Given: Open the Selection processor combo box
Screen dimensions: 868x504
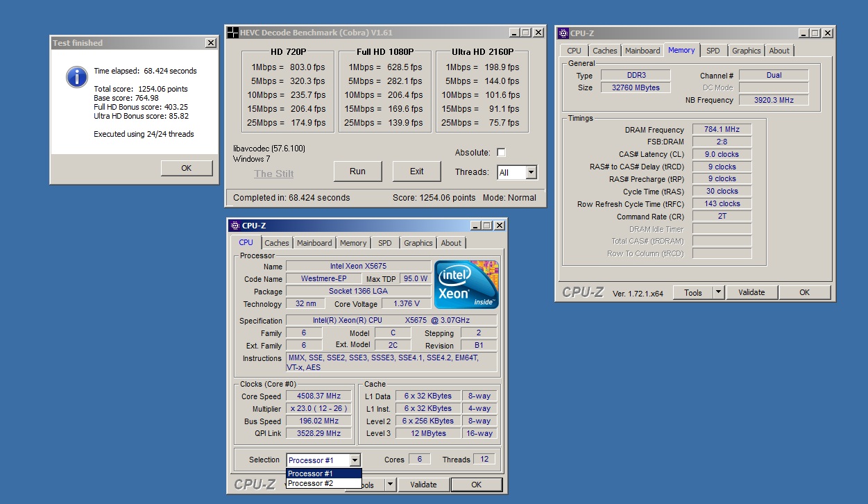Looking at the screenshot, I should (324, 460).
